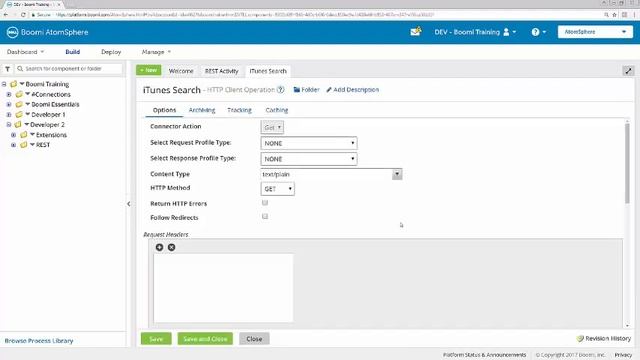
Task: Enable Return HTTP Errors checkbox
Action: [x=265, y=203]
